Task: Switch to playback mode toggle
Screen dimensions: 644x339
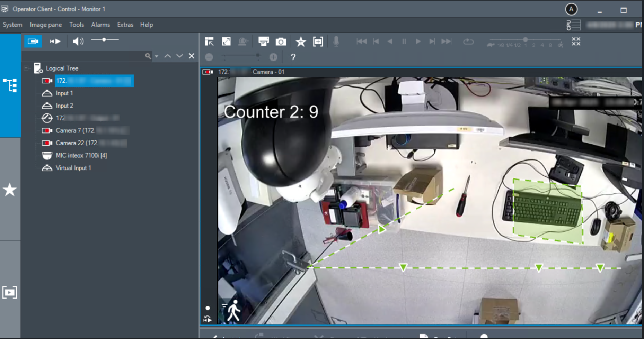Action: coord(55,42)
